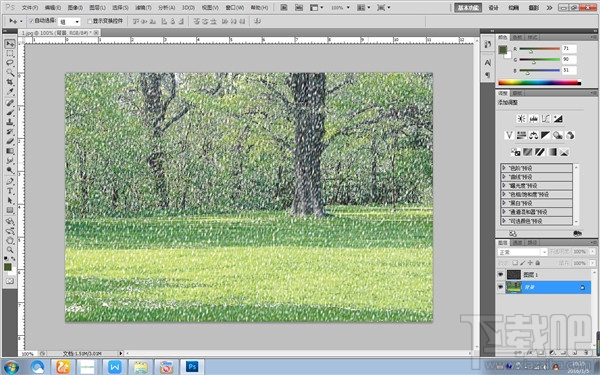
Task: Open the auto-select group dropdown
Action: point(69,22)
